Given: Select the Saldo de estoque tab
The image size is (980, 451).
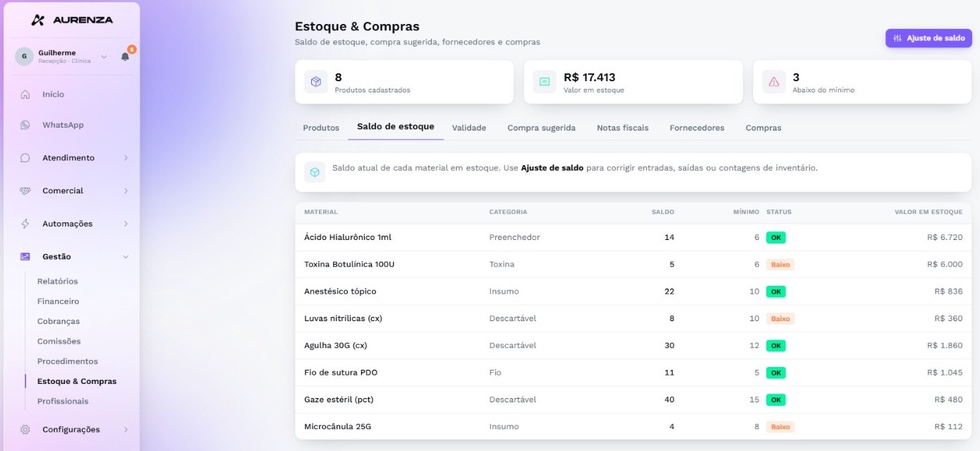Looking at the screenshot, I should 395,127.
